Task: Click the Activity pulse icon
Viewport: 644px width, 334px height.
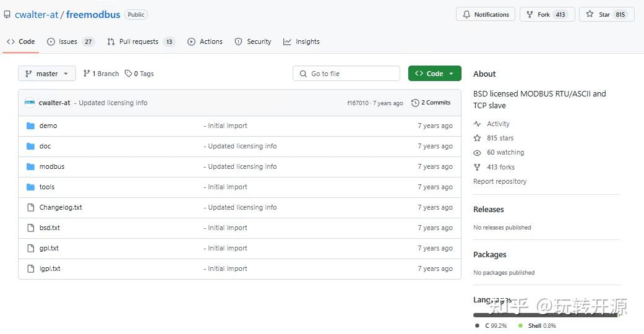Action: [x=477, y=124]
